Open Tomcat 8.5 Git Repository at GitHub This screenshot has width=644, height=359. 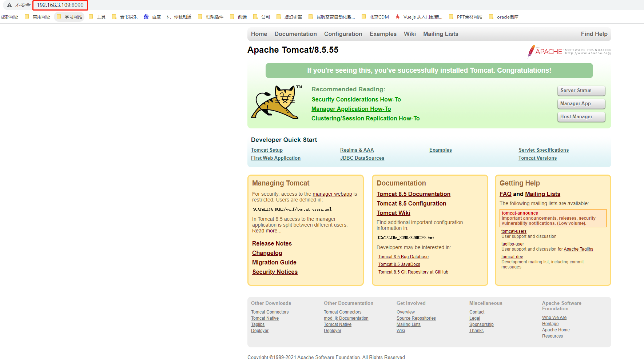point(413,272)
